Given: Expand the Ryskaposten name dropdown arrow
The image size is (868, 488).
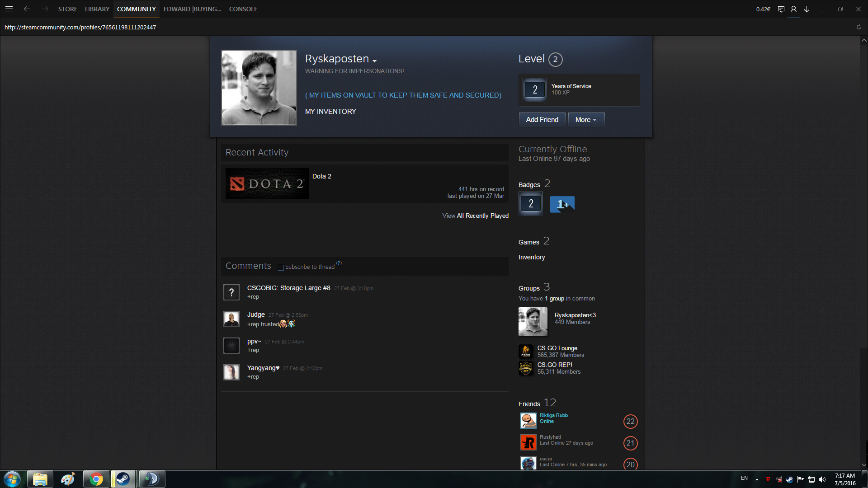Looking at the screenshot, I should click(x=374, y=61).
